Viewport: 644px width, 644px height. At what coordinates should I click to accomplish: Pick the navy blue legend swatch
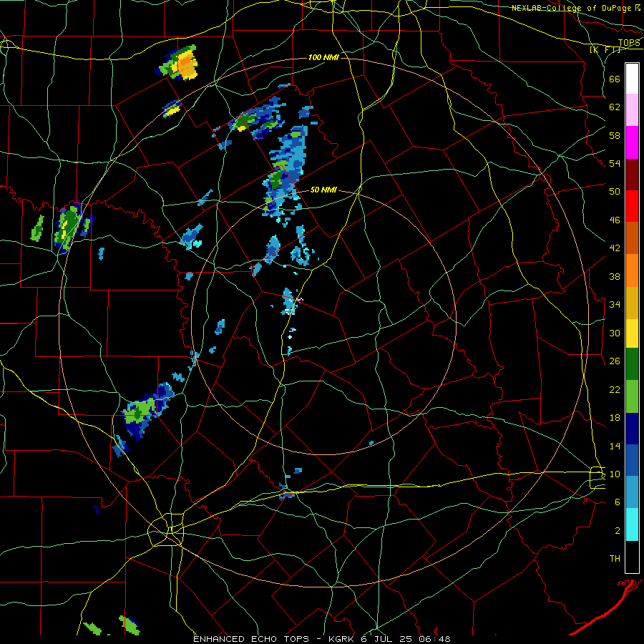[x=632, y=429]
